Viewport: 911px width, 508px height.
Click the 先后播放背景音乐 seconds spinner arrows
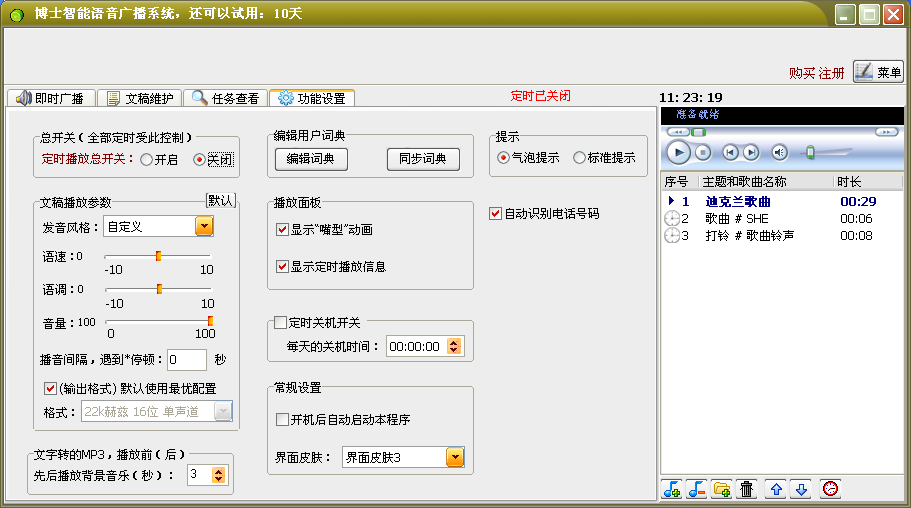coord(218,475)
